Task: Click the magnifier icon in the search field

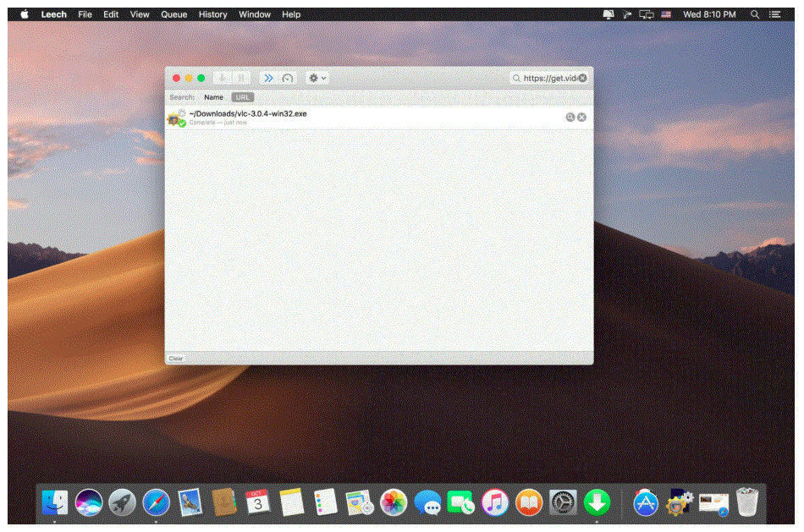Action: coord(516,78)
